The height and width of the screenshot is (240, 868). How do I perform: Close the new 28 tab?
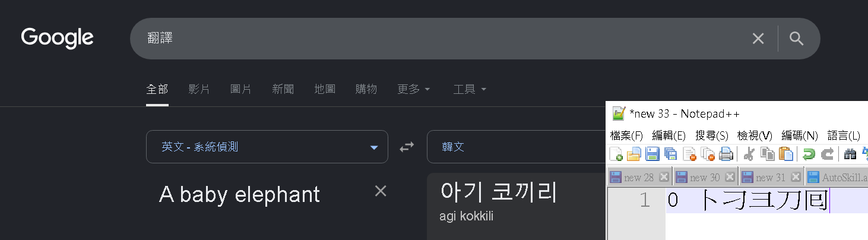point(664,177)
